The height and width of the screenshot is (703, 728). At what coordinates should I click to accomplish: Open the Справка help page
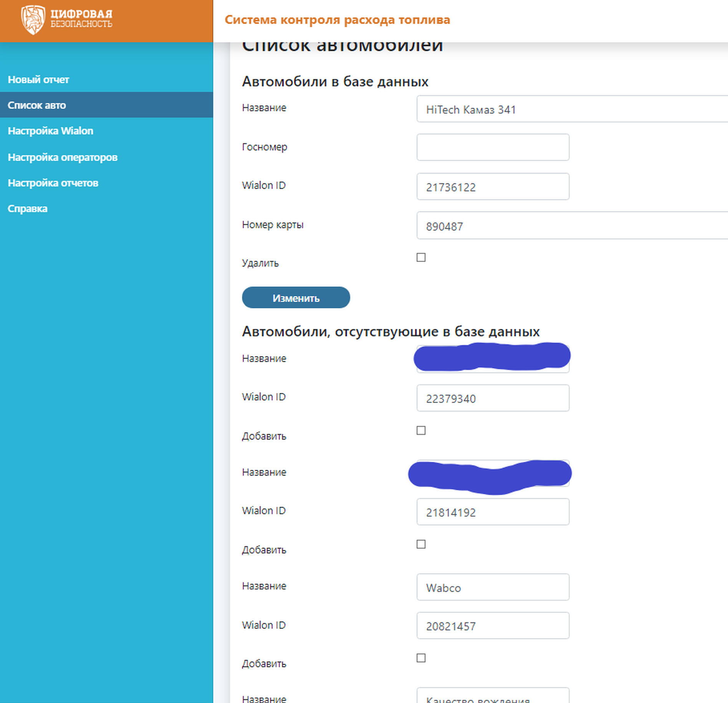pos(28,209)
